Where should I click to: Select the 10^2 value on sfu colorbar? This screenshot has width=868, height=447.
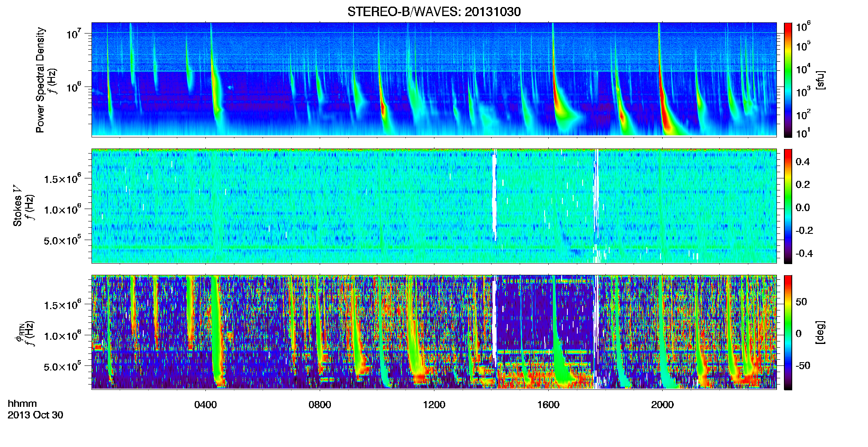[803, 115]
